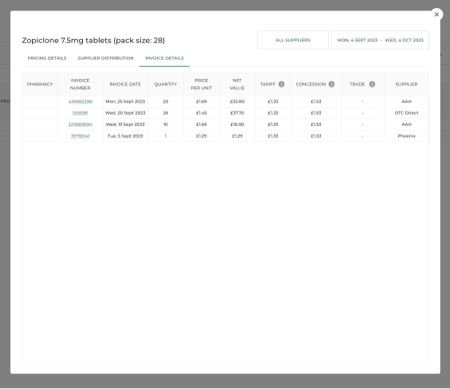Screen dimensions: 450x389
Task: Click the £1.45 price per unit cell
Action: pos(201,113)
